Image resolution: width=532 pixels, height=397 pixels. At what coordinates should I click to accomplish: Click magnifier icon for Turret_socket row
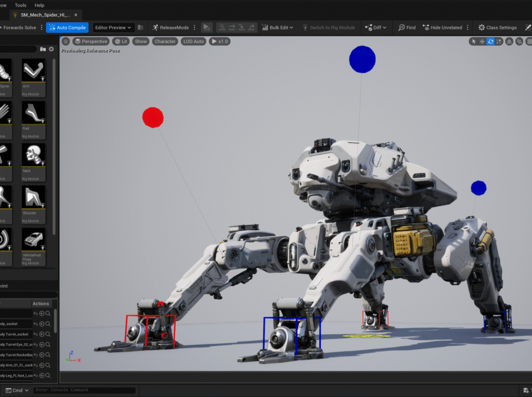48,334
